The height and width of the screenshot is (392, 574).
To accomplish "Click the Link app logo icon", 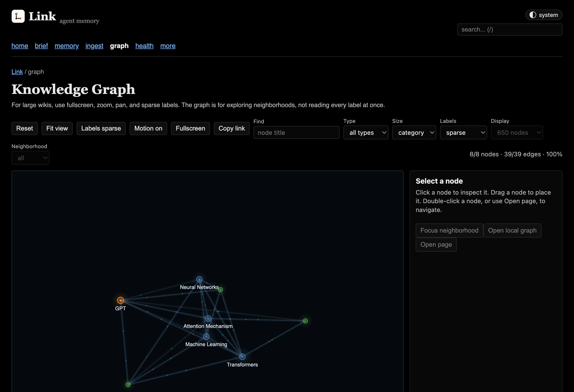I will [18, 16].
